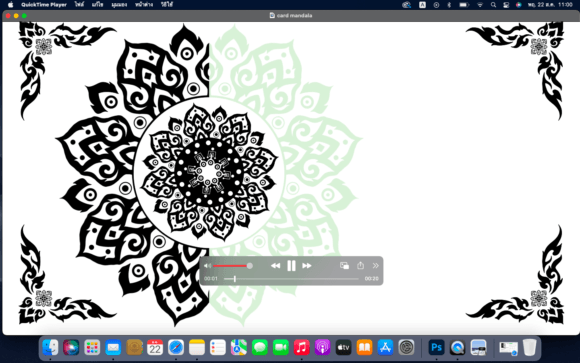This screenshot has width=580, height=363.
Task: Activate Siri from the menu bar
Action: pyautogui.click(x=519, y=5)
